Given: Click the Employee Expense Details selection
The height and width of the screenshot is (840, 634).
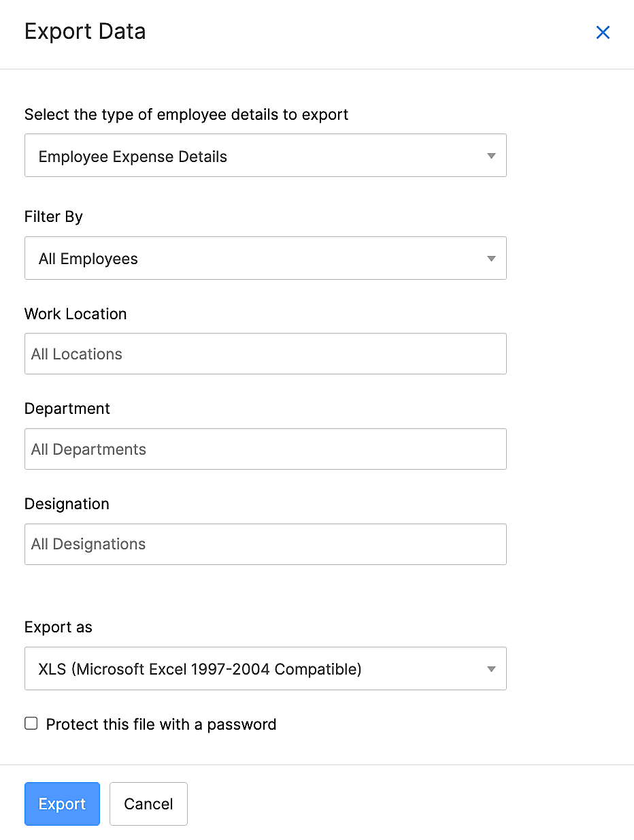Looking at the screenshot, I should click(x=265, y=155).
